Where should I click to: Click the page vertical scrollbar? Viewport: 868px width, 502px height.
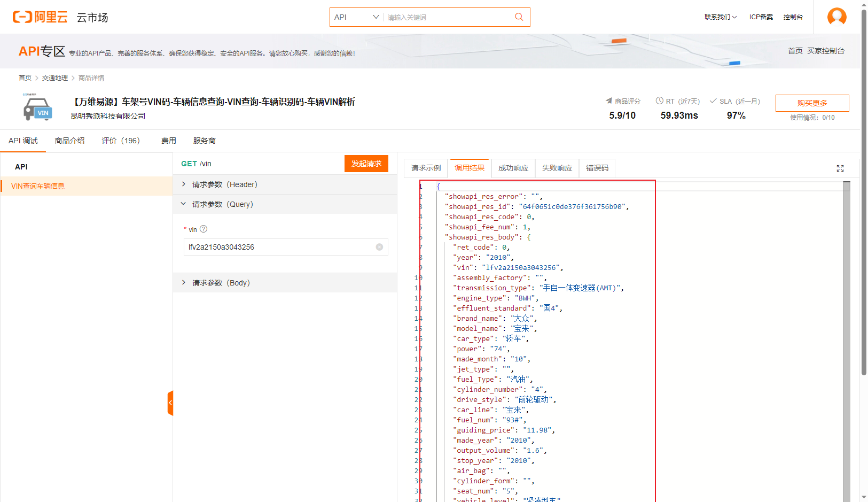coord(864,192)
